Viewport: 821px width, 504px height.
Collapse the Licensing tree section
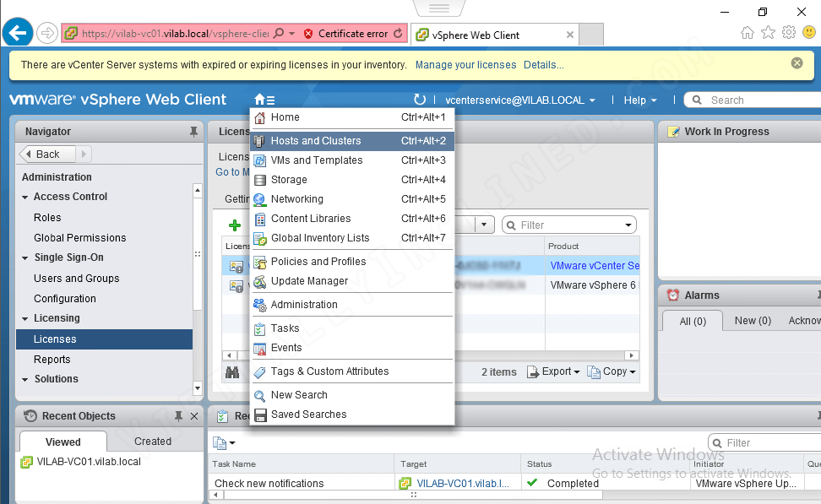coord(25,319)
